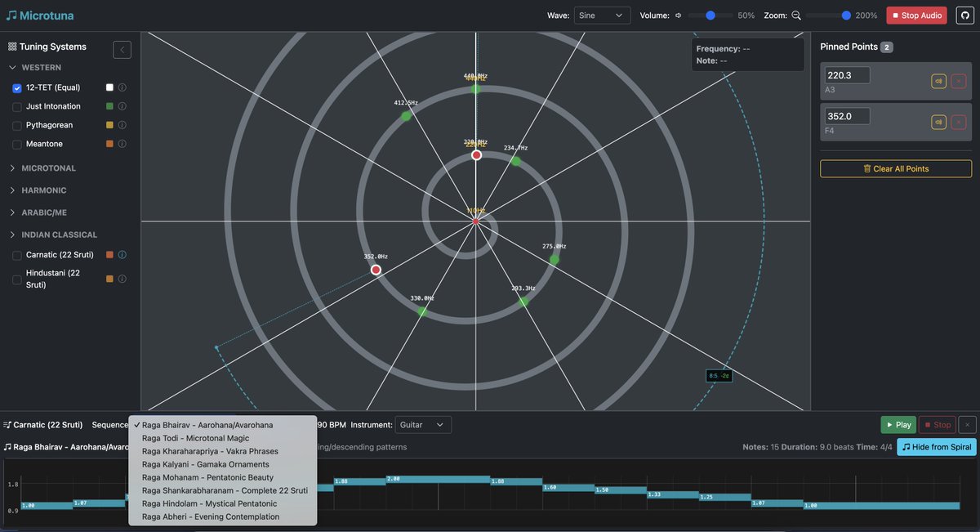The width and height of the screenshot is (980, 532).
Task: Click the zoom-out magnifier icon
Action: (796, 16)
